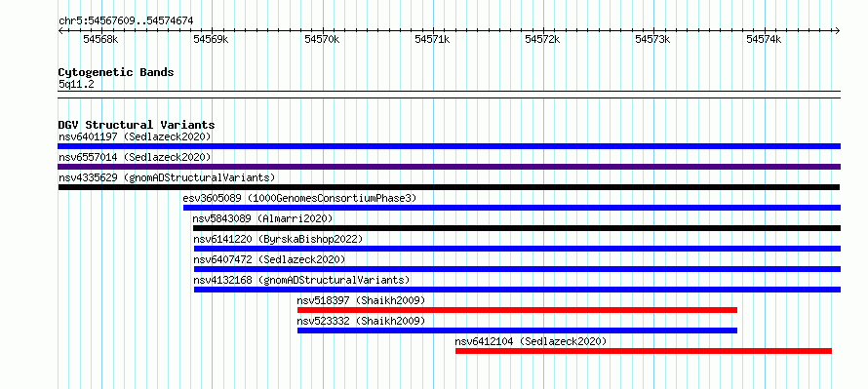The width and height of the screenshot is (868, 389).
Task: Click the nsv4132168 blue variant bar
Action: [517, 290]
